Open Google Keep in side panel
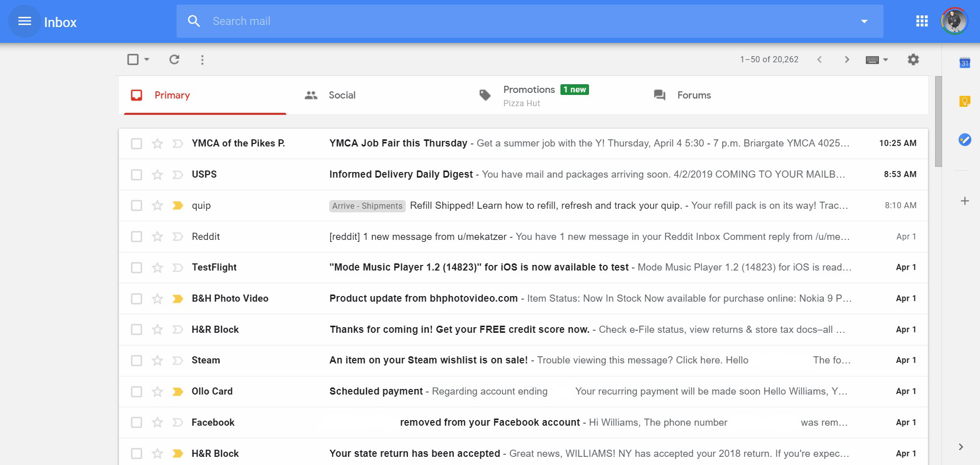Viewport: 980px width, 465px height. click(x=964, y=101)
